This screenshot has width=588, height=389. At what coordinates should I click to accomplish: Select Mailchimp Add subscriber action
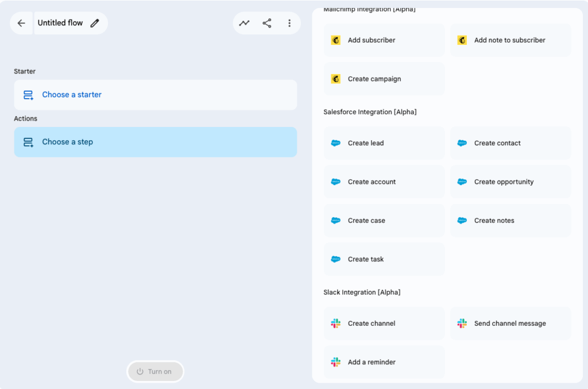coord(384,40)
